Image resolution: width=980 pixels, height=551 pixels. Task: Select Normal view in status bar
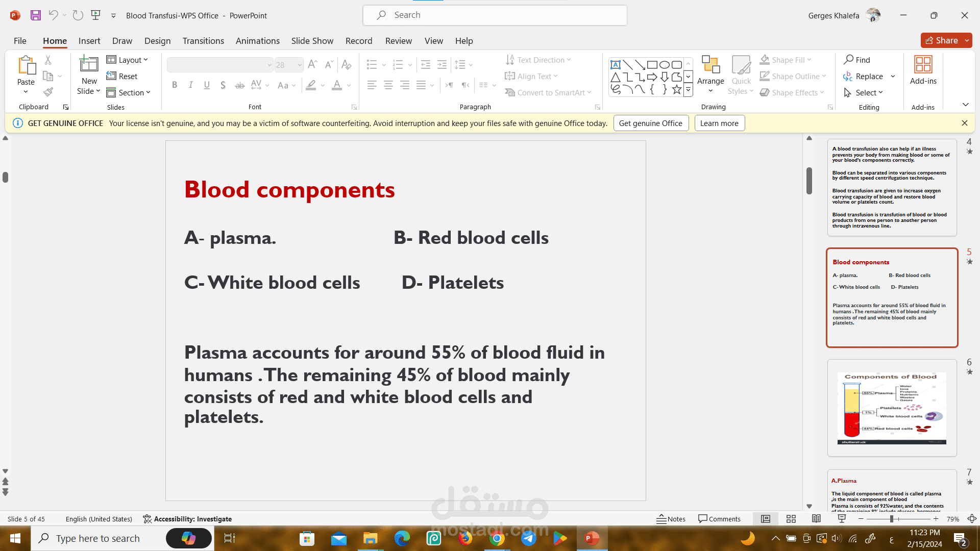point(766,519)
